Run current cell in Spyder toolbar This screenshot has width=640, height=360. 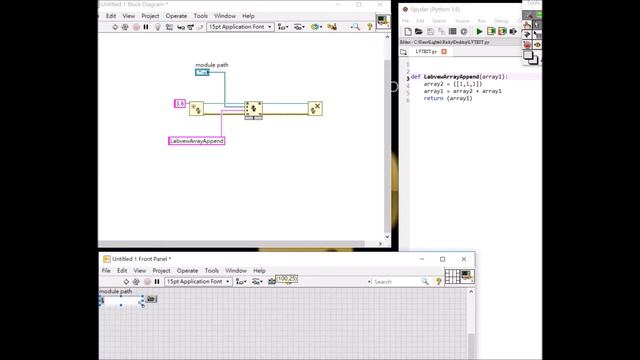491,31
